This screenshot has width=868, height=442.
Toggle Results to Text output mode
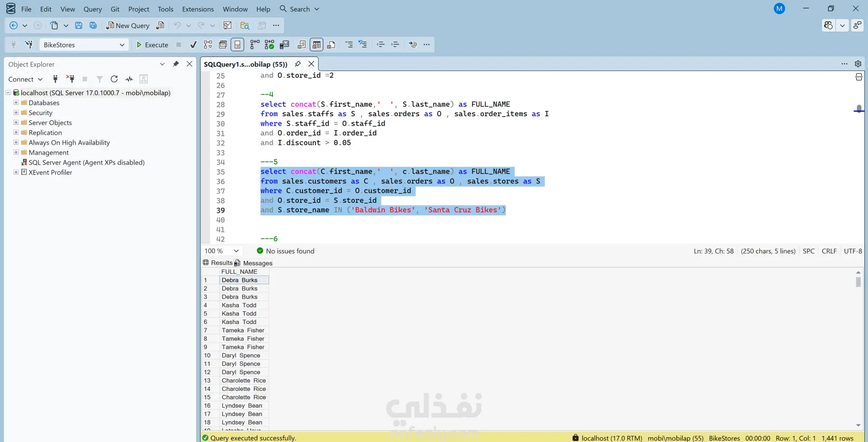(x=302, y=44)
